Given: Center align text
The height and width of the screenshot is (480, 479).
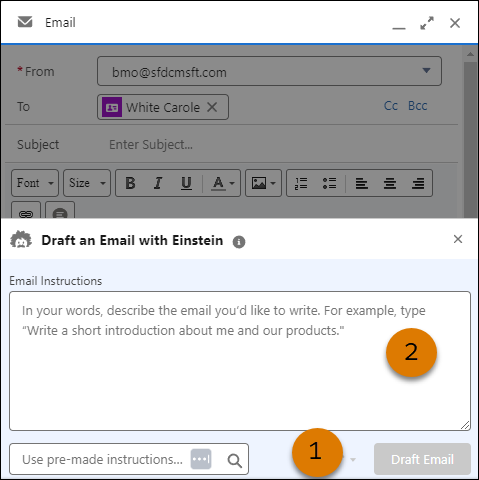Looking at the screenshot, I should pos(390,183).
